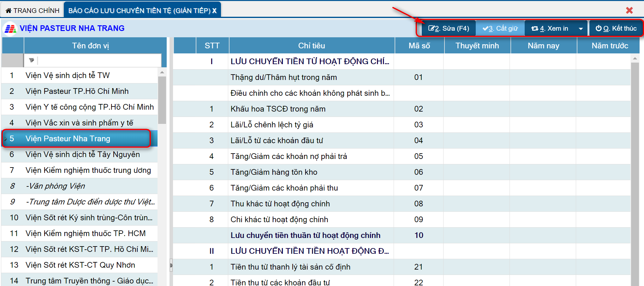Select the BÁO CÁO LƯU CHUYỂN TIỀN TỆ tab

(139, 11)
